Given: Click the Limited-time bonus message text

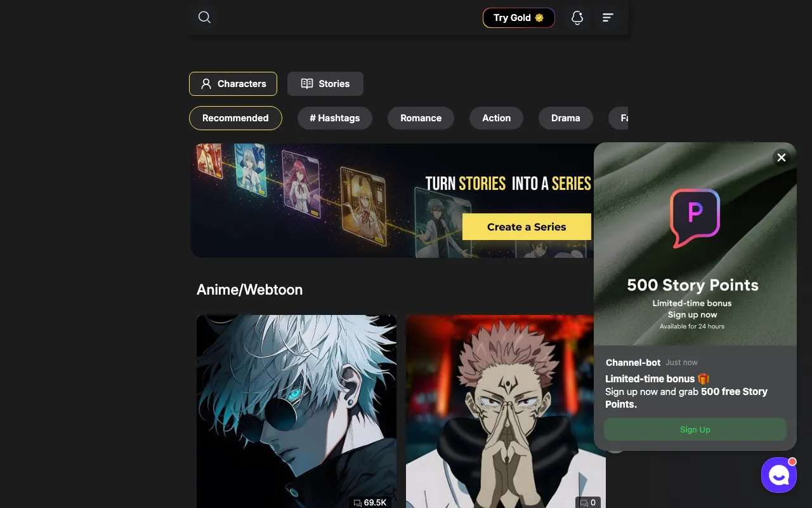Looking at the screenshot, I should point(686,391).
